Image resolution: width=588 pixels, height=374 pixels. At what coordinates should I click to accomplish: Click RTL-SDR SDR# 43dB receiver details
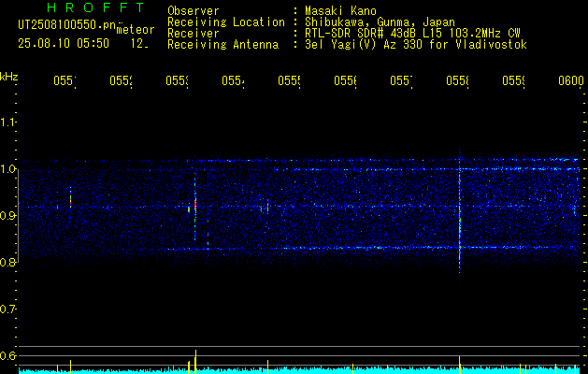coord(412,34)
